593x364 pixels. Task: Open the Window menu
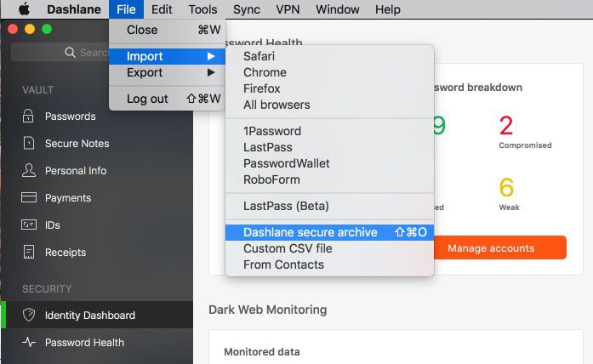pyautogui.click(x=338, y=9)
